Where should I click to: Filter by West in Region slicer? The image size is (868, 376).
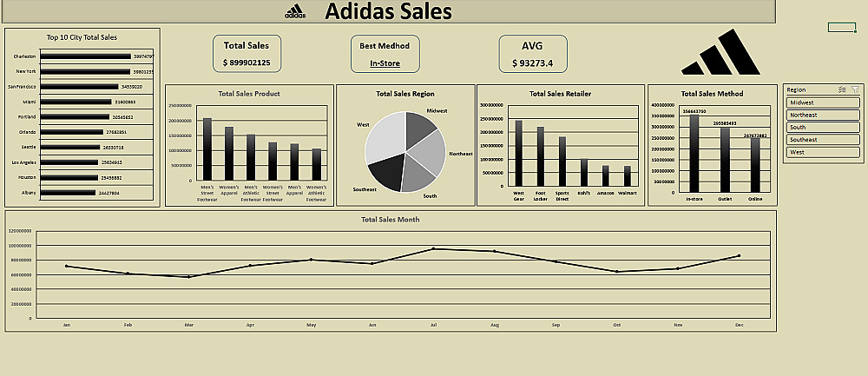click(x=823, y=152)
